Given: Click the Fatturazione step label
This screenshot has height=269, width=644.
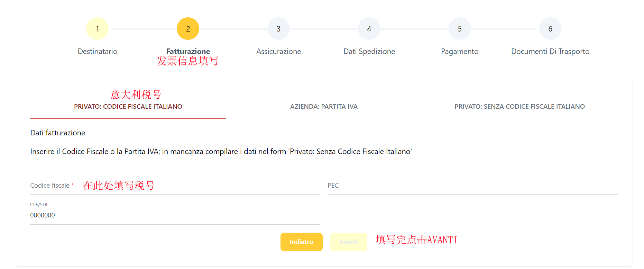Looking at the screenshot, I should click(x=188, y=52).
